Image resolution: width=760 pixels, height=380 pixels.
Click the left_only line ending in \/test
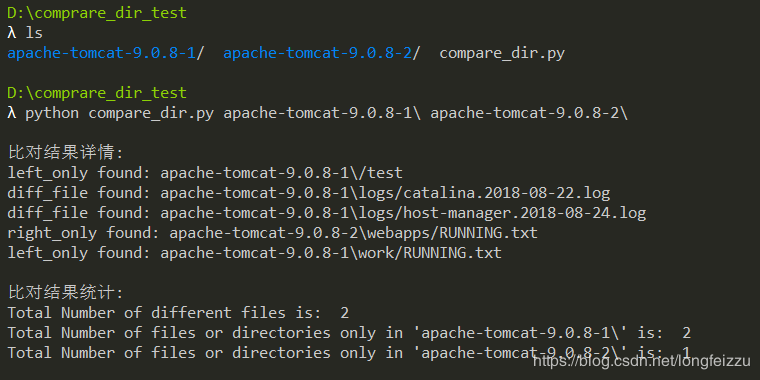[x=205, y=173]
